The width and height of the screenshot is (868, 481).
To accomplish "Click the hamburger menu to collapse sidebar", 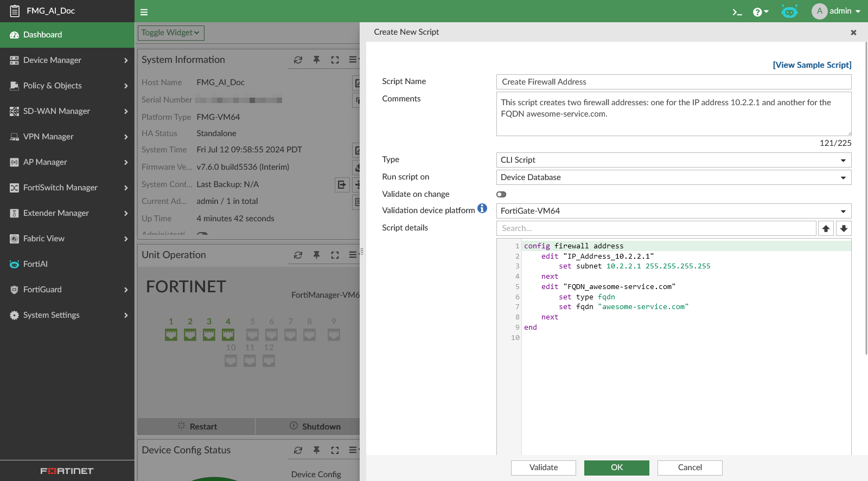I will click(144, 12).
